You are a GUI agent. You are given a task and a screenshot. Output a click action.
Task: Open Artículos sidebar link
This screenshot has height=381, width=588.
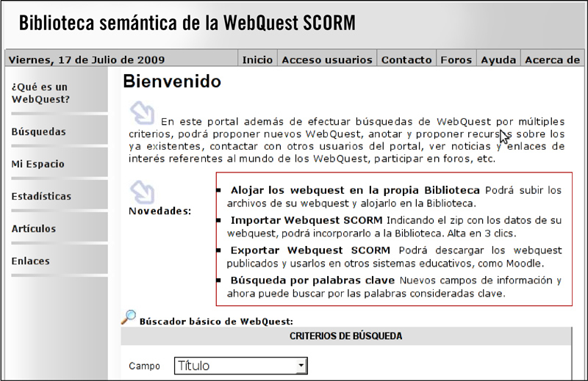[x=34, y=228]
